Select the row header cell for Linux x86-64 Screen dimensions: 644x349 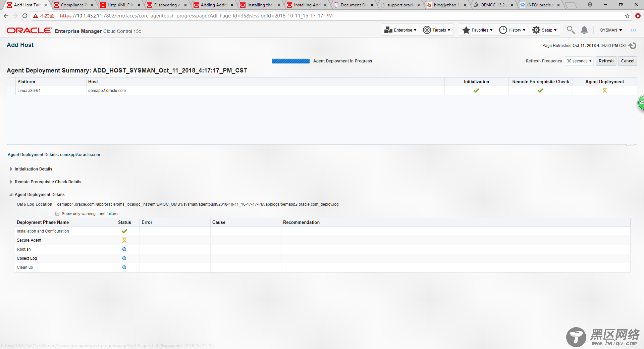point(11,91)
